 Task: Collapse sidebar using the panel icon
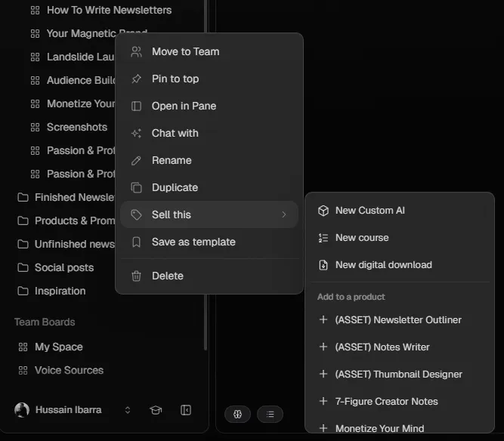pos(186,410)
